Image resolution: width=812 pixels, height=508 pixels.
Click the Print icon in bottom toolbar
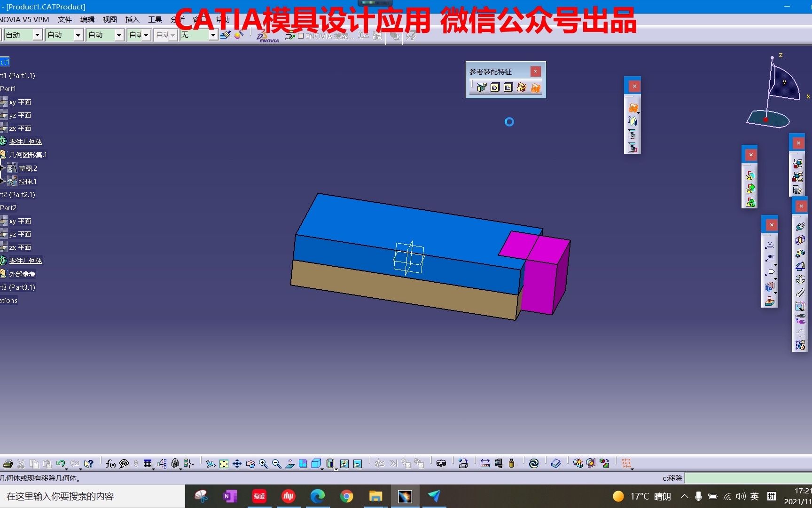pos(8,464)
